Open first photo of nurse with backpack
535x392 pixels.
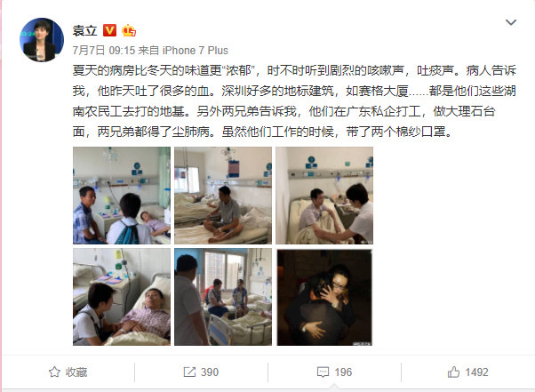pyautogui.click(x=122, y=196)
